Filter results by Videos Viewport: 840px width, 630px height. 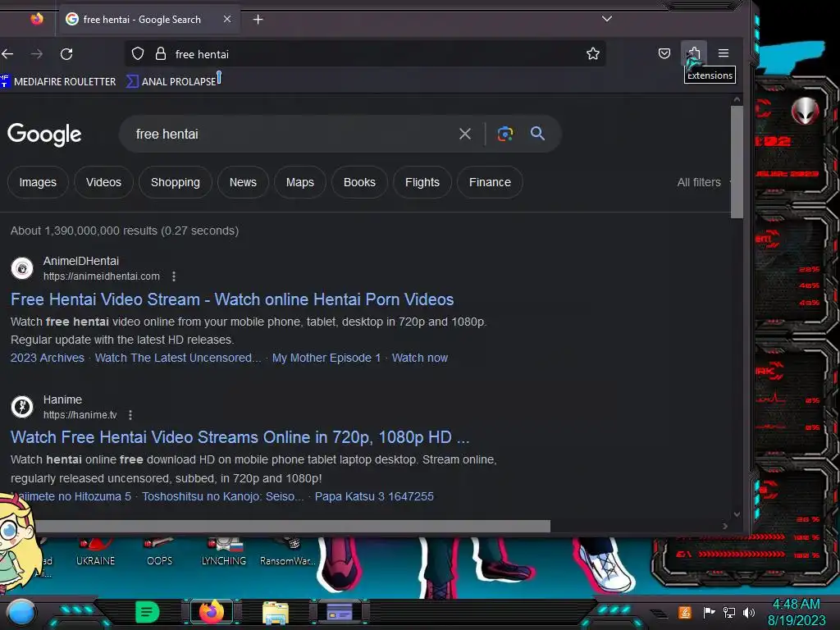tap(103, 182)
